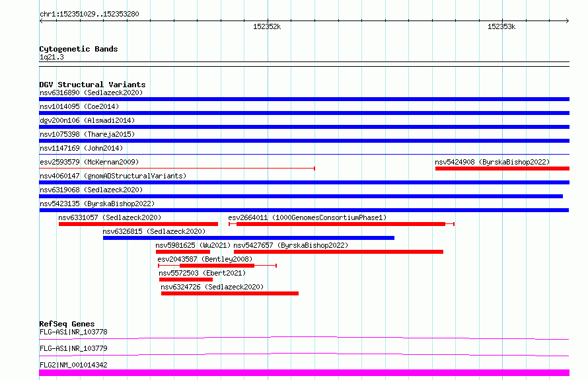Click the chr1:152351029..152353280 coordinates text
Screen dimensions: 588x380
(x=89, y=14)
